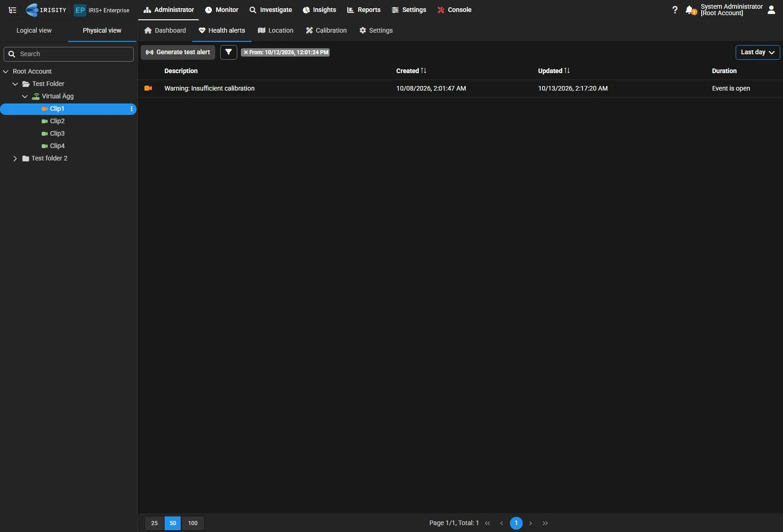Viewport: 783px width, 532px height.
Task: Open the Location tab
Action: pyautogui.click(x=275, y=30)
